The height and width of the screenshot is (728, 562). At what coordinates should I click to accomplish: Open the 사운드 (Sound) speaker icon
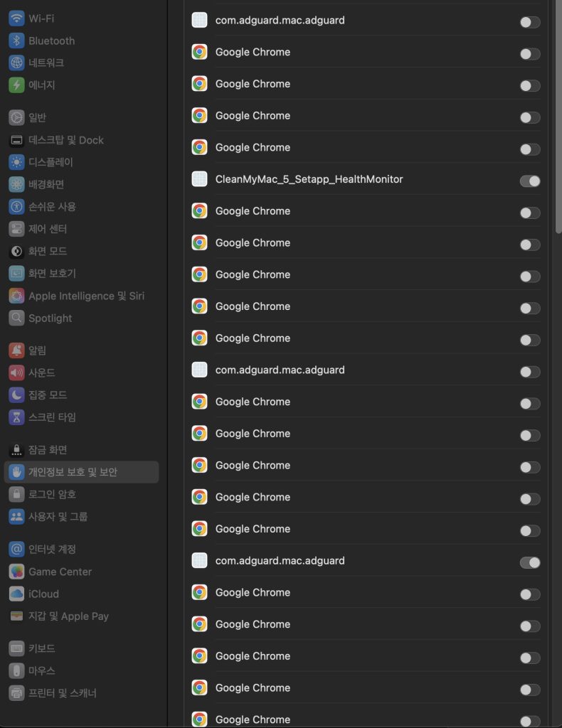(x=16, y=373)
